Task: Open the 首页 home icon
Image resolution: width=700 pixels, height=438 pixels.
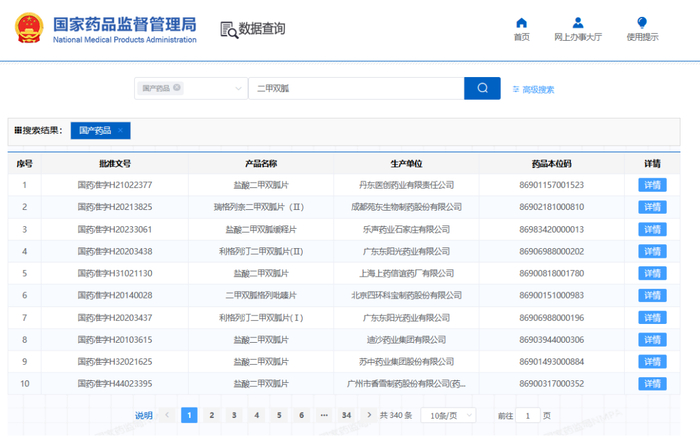Action: [x=521, y=23]
